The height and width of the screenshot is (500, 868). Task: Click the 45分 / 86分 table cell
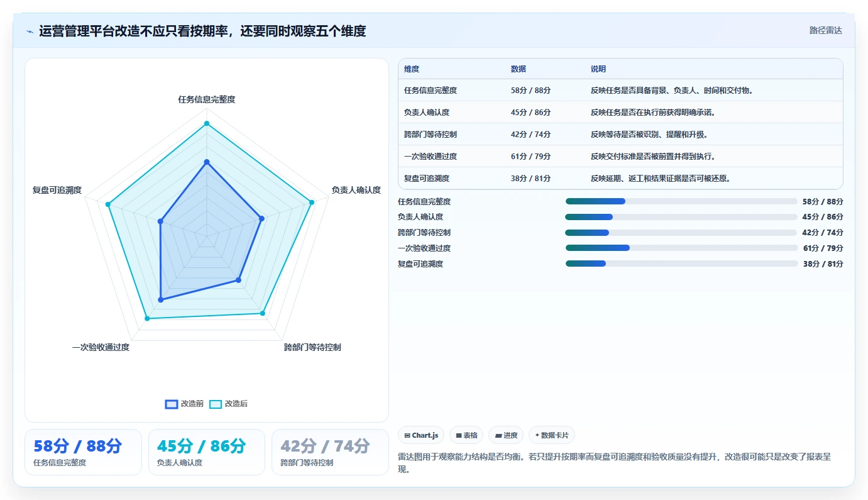tap(531, 113)
